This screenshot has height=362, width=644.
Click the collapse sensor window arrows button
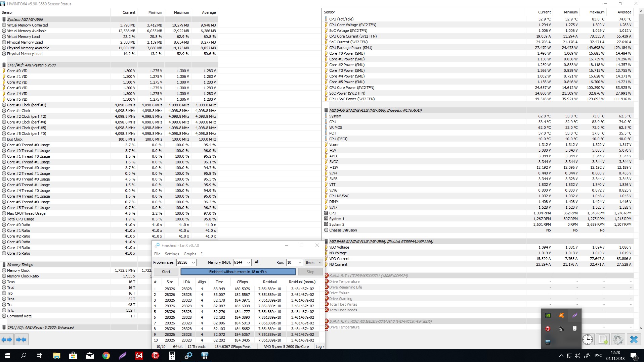[21, 340]
